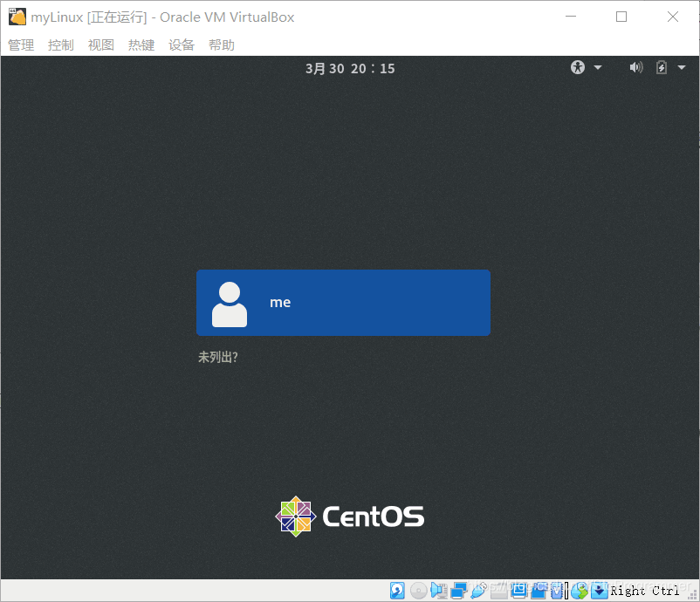This screenshot has width=700, height=602.
Task: Click the keyboard capture arrow icon
Action: pyautogui.click(x=600, y=591)
